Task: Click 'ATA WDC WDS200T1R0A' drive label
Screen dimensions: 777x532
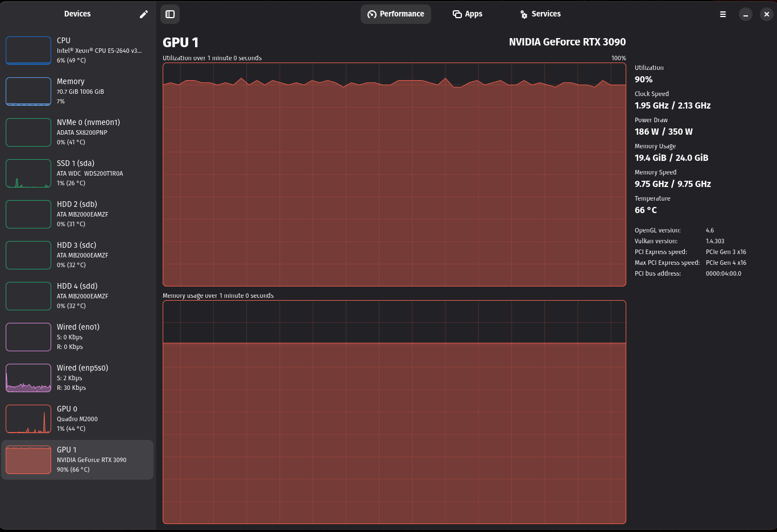Action: 90,173
